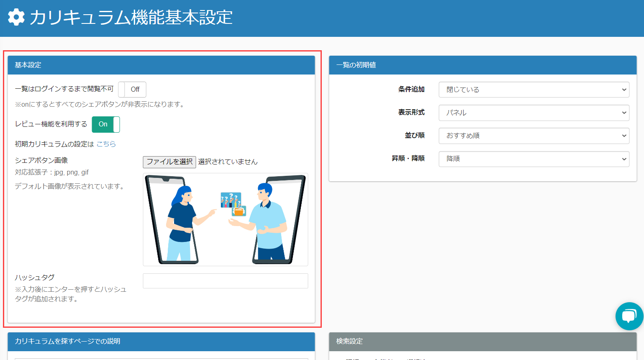This screenshot has height=360, width=644.
Task: Follow the こちら link for initial curriculum settings
Action: [106, 144]
